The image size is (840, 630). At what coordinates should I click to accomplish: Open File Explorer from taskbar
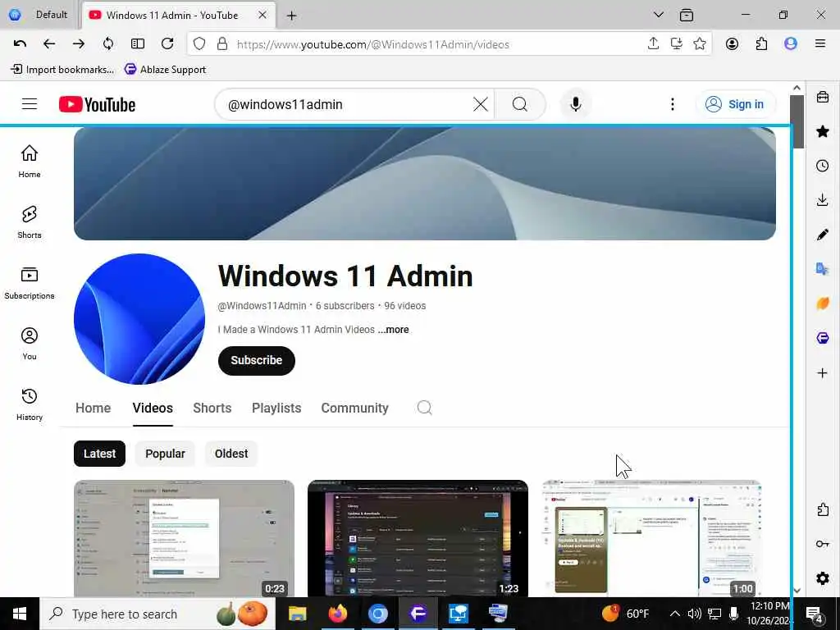[297, 614]
